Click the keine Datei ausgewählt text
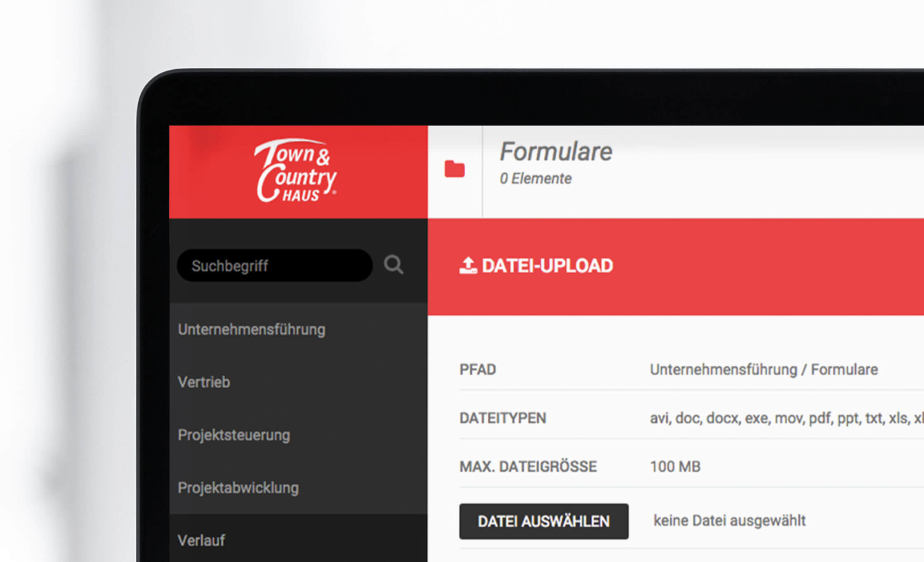The height and width of the screenshot is (562, 924). pyautogui.click(x=730, y=520)
